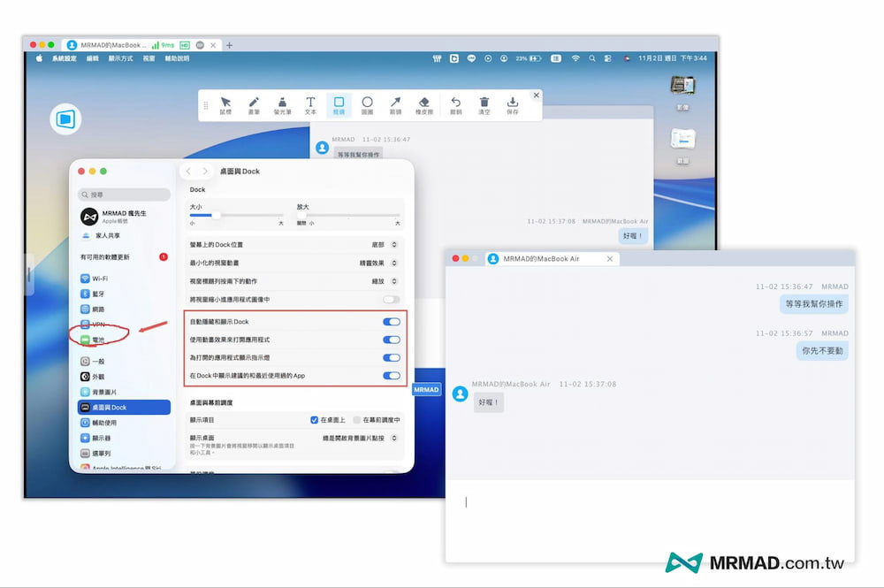884x588 pixels.
Task: Click the 搜尋 search field in settings
Action: (x=125, y=195)
